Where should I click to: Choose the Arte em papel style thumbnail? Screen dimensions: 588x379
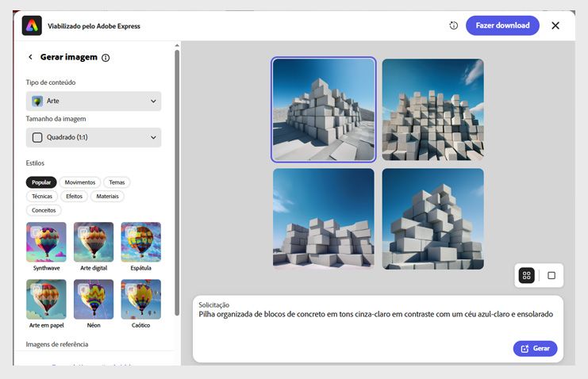pyautogui.click(x=46, y=299)
